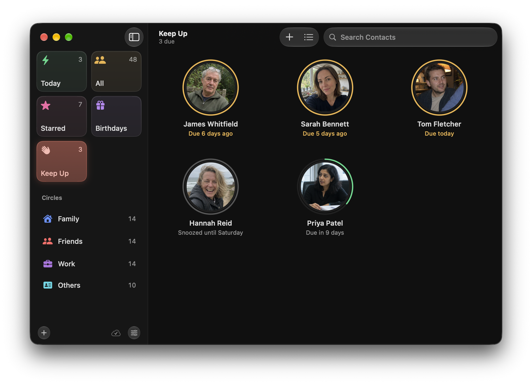Select the Work circle
The height and width of the screenshot is (392, 532).
[x=89, y=263]
